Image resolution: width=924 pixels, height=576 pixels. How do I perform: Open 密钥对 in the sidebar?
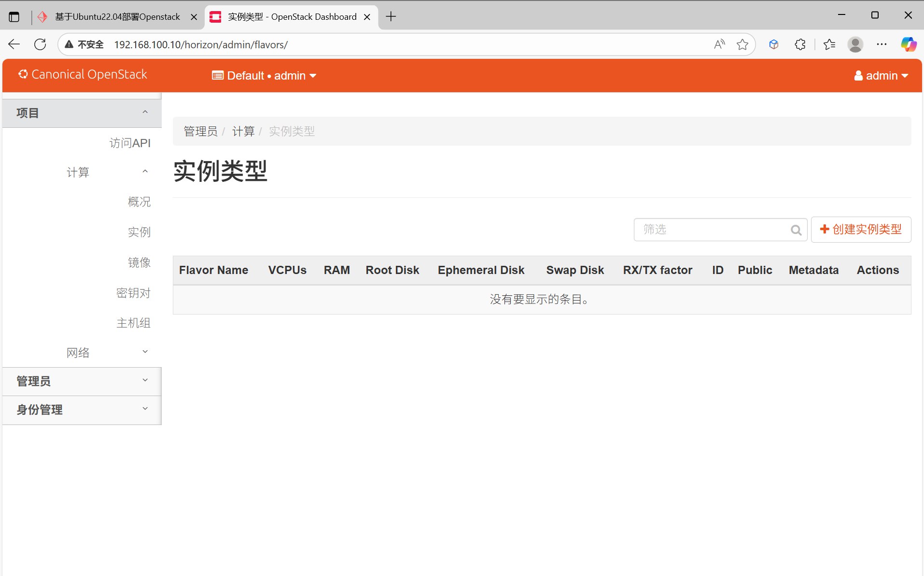[x=133, y=293]
